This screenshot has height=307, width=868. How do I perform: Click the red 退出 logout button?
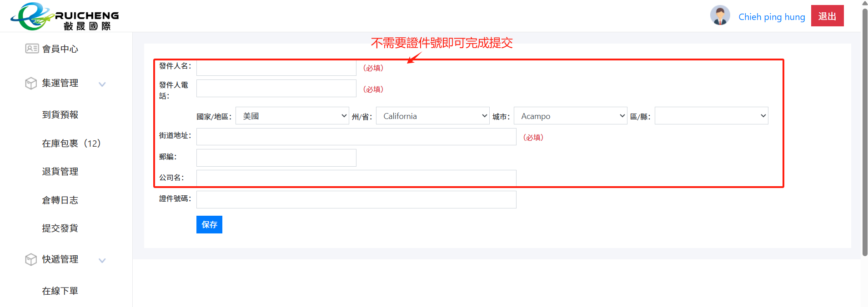tap(827, 16)
